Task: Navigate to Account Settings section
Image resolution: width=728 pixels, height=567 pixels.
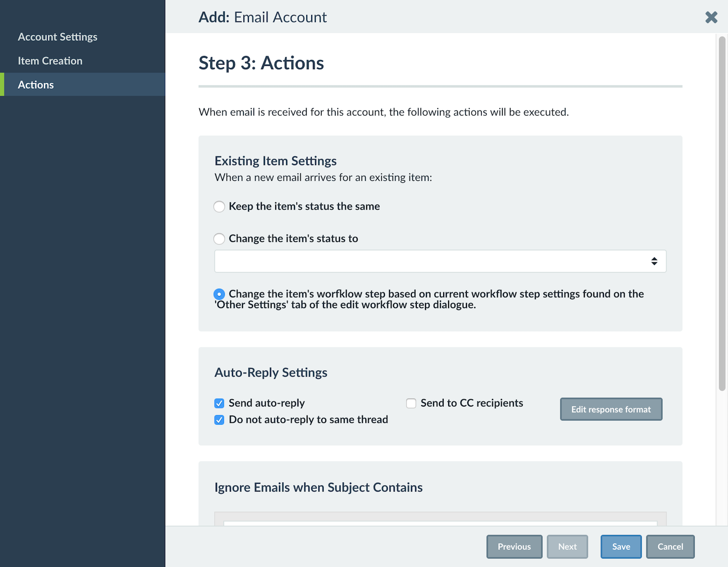Action: click(x=57, y=36)
